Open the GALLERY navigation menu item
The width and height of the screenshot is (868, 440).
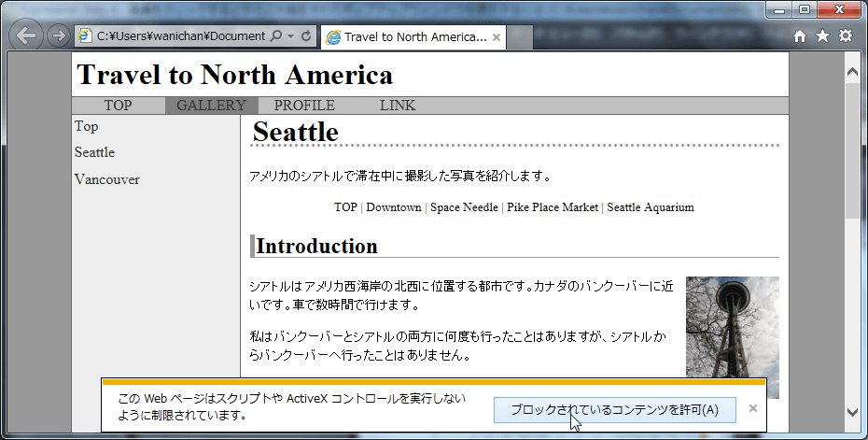pos(212,106)
